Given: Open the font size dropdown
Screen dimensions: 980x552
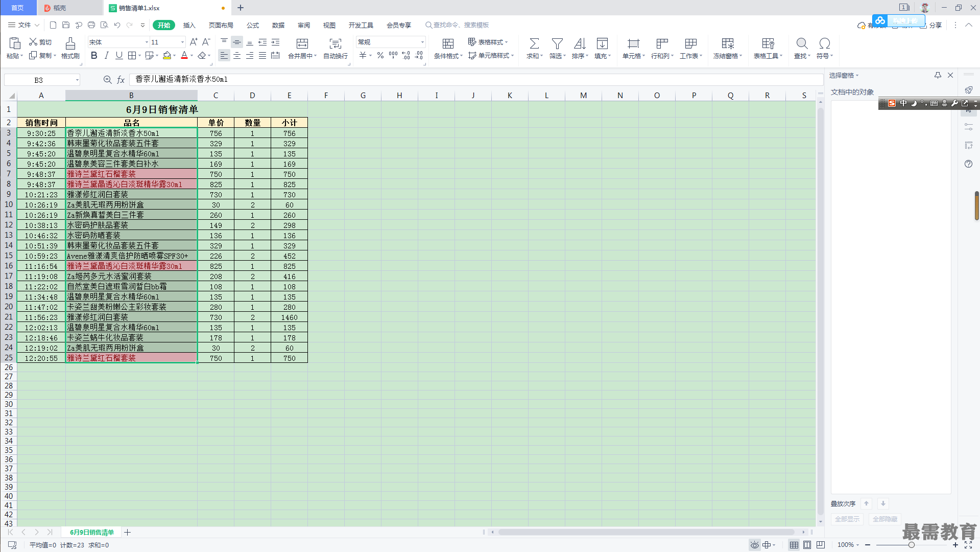Looking at the screenshot, I should 182,42.
